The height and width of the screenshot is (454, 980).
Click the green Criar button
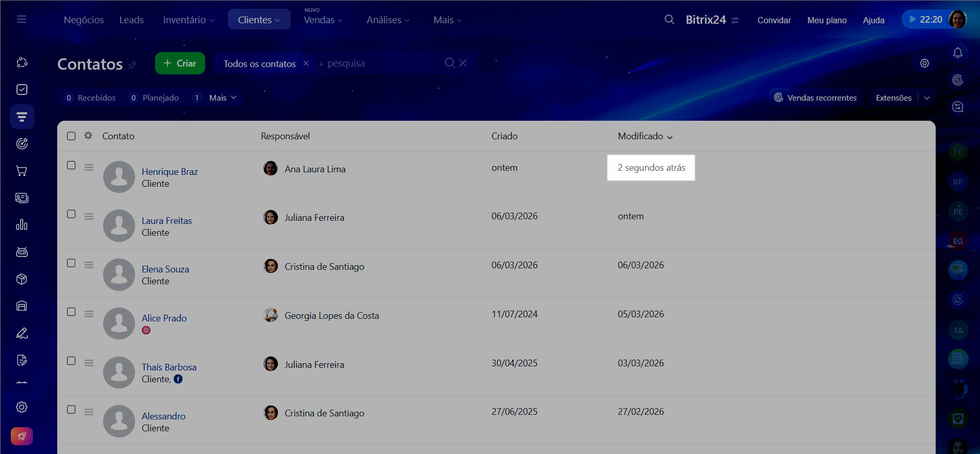pyautogui.click(x=180, y=63)
